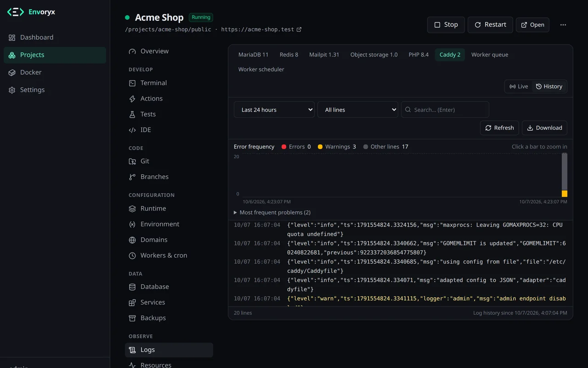Viewport: 588px width, 368px height.
Task: Stop the Acme Shop project
Action: pos(446,25)
